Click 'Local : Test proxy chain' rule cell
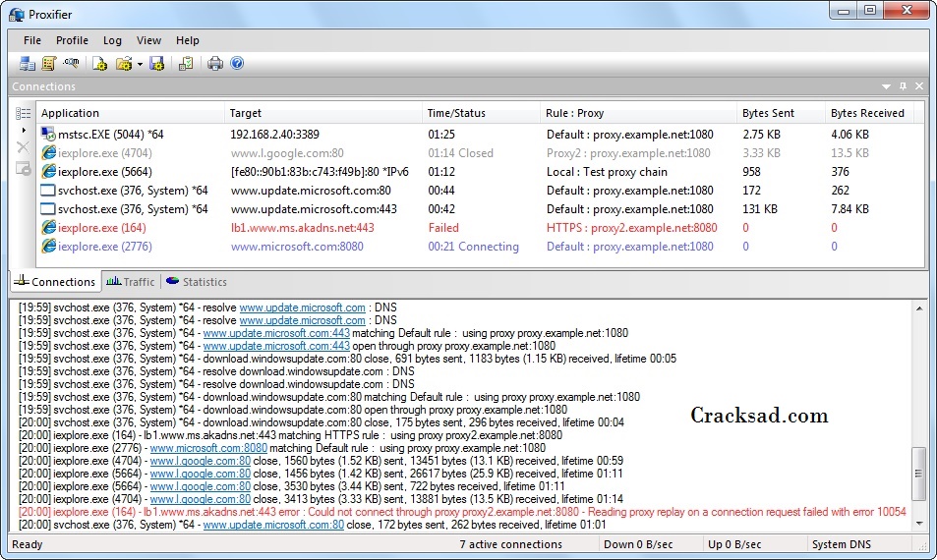937x560 pixels. pos(607,172)
